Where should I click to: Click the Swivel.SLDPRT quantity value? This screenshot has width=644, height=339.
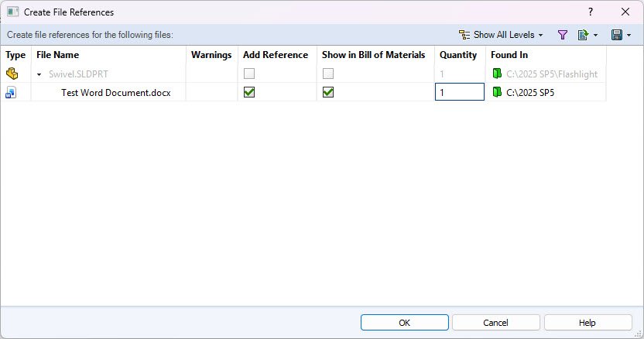tap(442, 74)
